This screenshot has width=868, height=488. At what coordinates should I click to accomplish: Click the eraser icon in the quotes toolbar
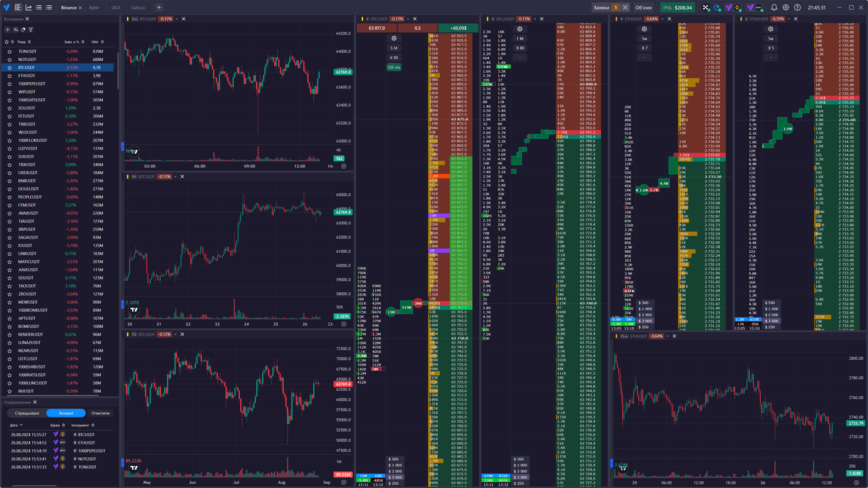click(23, 30)
